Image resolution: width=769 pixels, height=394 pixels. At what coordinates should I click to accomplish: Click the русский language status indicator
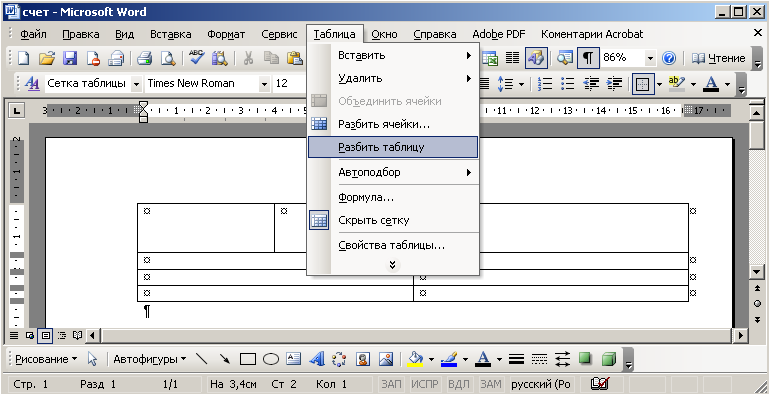pyautogui.click(x=540, y=384)
